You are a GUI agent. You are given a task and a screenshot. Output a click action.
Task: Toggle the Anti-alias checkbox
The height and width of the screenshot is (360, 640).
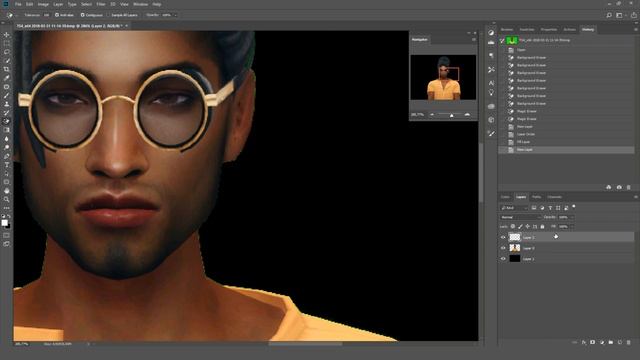[x=57, y=15]
